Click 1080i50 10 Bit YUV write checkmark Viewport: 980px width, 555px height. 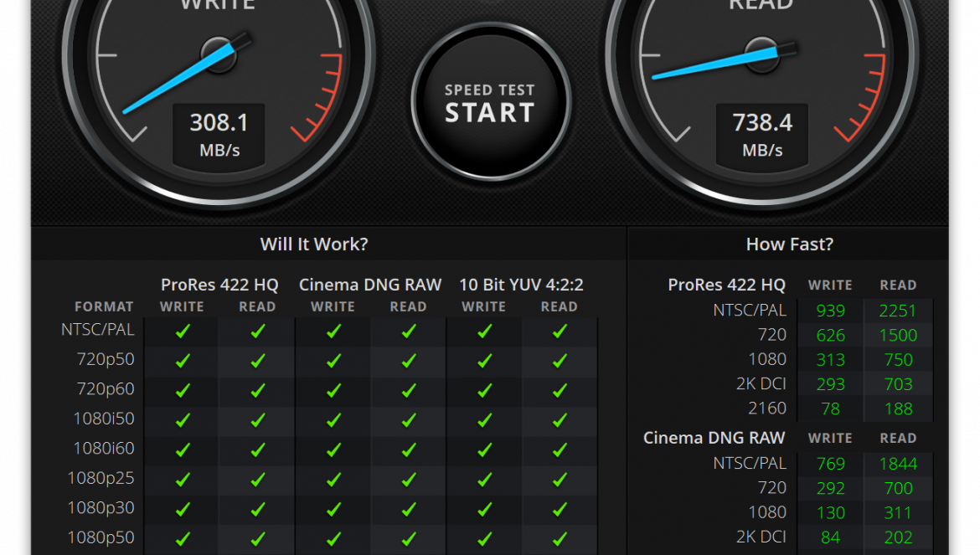tap(484, 421)
